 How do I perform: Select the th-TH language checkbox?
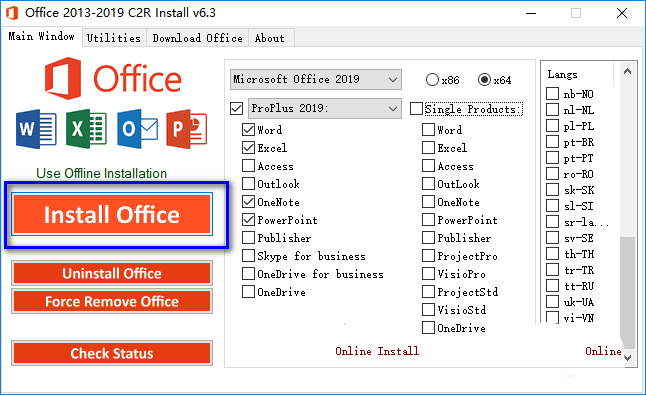pyautogui.click(x=552, y=254)
